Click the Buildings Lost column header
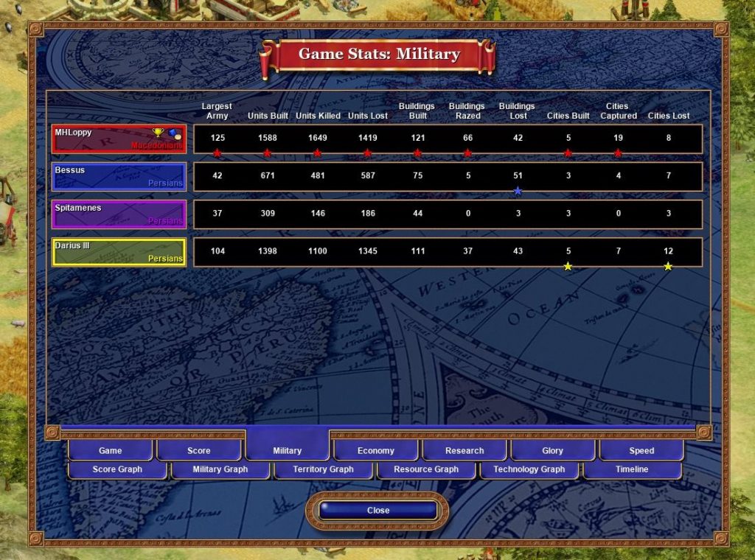Viewport: 755px width, 560px height. [517, 111]
